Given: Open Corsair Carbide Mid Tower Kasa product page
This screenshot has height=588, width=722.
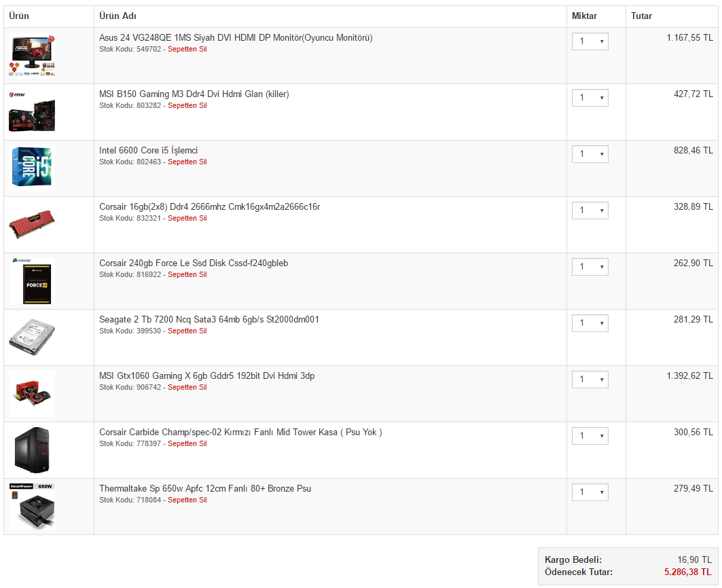Looking at the screenshot, I should coord(240,433).
